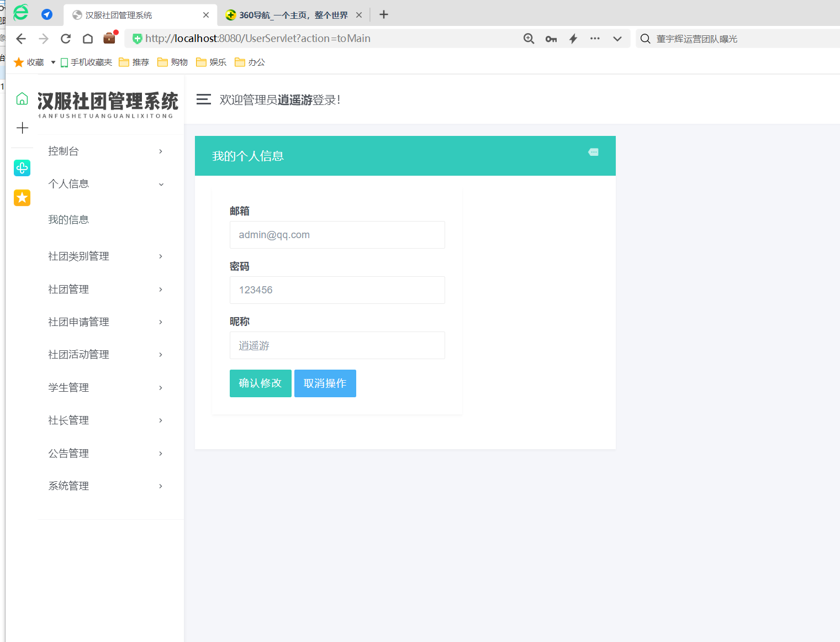This screenshot has width=840, height=642.
Task: Go to the browser home page
Action: point(88,39)
